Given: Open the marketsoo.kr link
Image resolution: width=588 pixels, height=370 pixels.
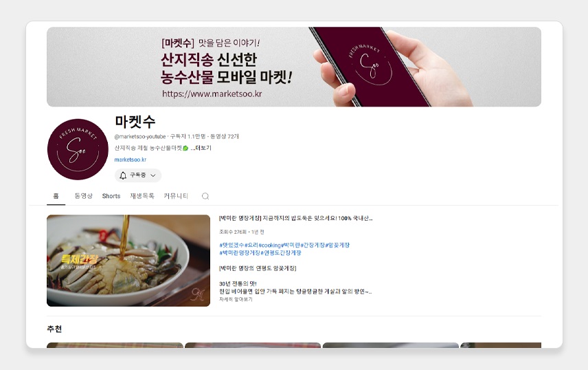Looking at the screenshot, I should click(x=130, y=160).
